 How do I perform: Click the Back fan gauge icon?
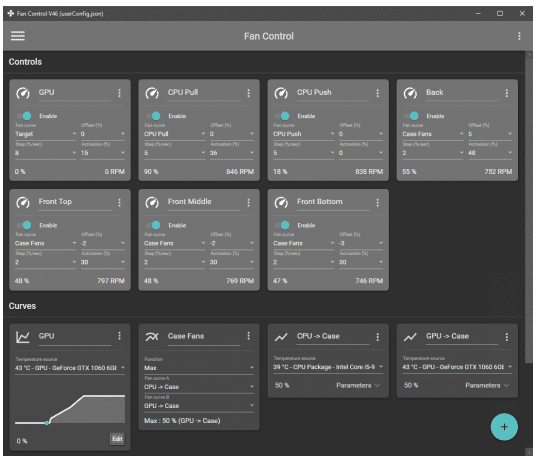[410, 93]
